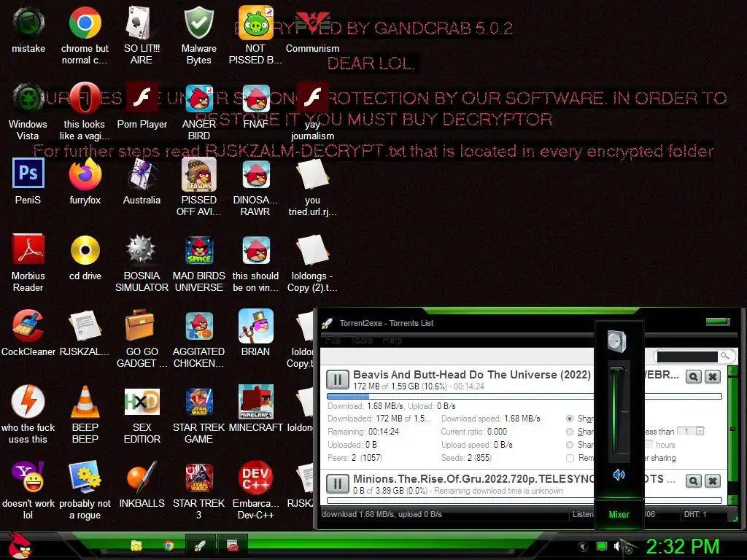
Task: Open the Angry Bird start button
Action: pos(19,545)
